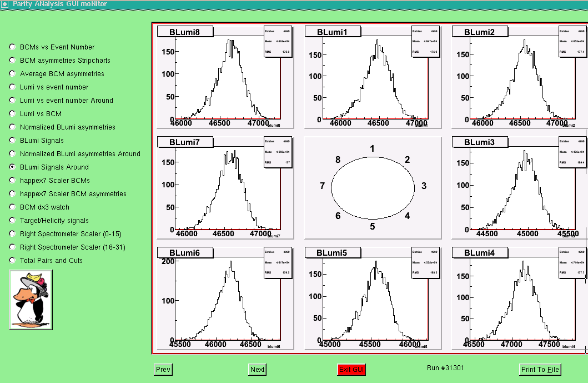588x383 pixels.
Task: Select Lumi vs event number Around
Action: click(x=12, y=100)
